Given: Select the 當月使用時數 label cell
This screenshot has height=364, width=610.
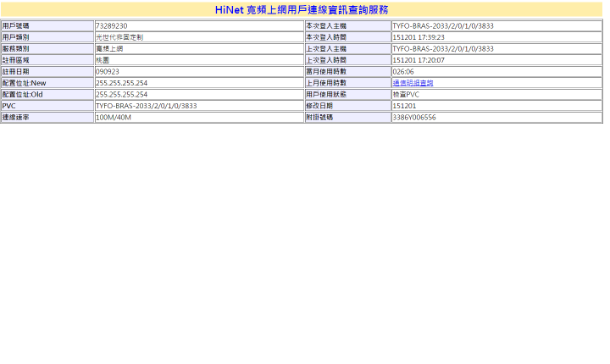Looking at the screenshot, I should [348, 72].
